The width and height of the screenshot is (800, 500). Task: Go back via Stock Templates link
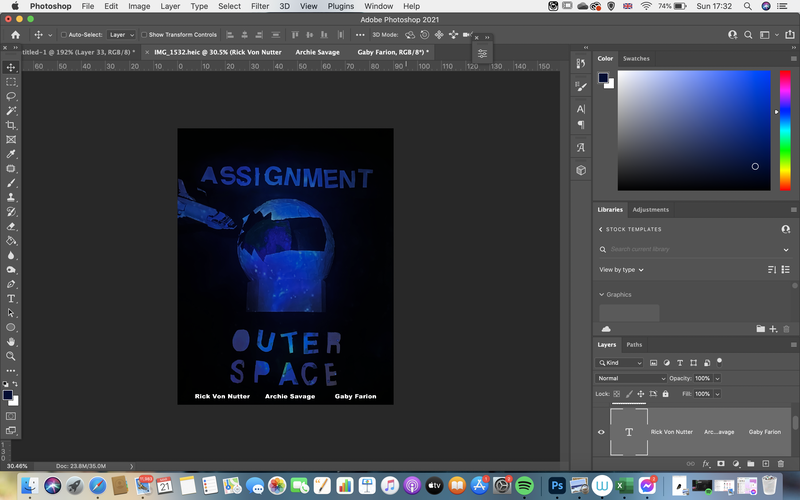(630, 229)
